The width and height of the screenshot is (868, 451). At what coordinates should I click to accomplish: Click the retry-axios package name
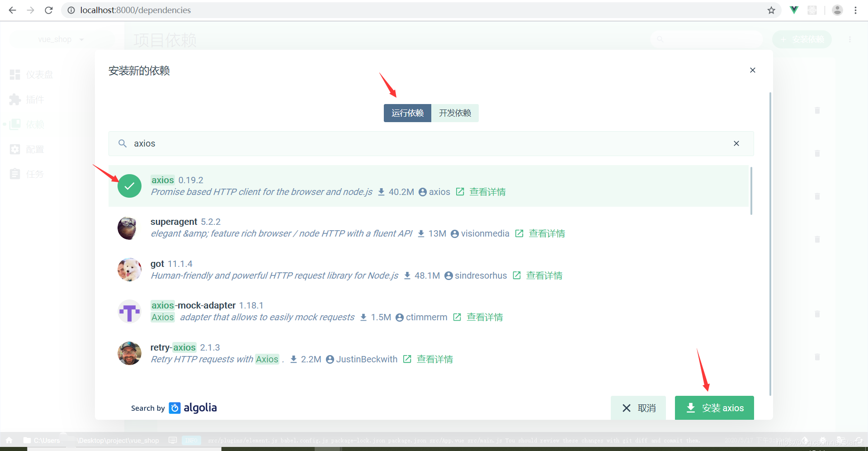(x=173, y=347)
